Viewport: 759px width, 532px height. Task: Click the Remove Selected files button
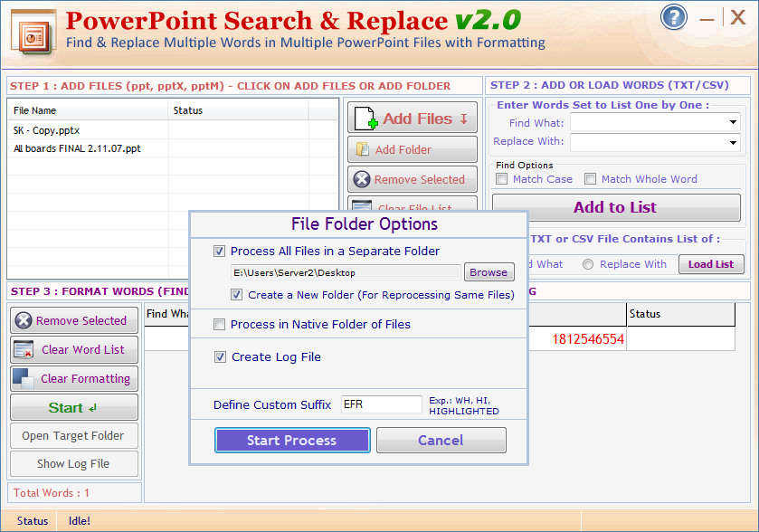[x=412, y=179]
